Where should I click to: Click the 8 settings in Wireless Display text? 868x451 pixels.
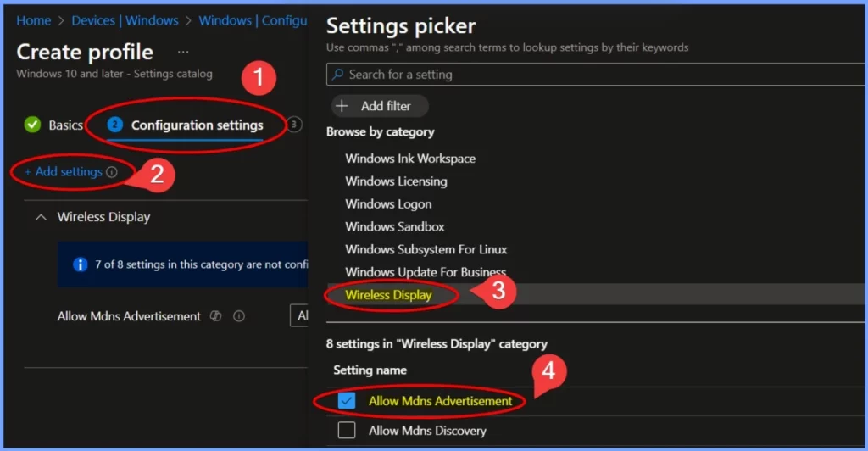[437, 343]
